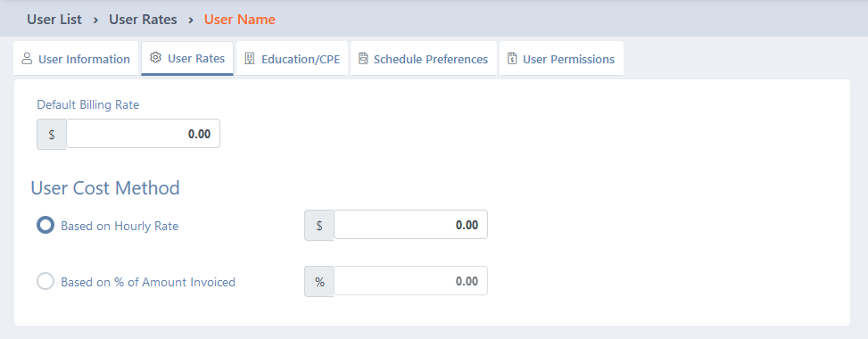Image resolution: width=868 pixels, height=339 pixels.
Task: Select Based on % of Amount Invoiced radio
Action: (x=45, y=281)
